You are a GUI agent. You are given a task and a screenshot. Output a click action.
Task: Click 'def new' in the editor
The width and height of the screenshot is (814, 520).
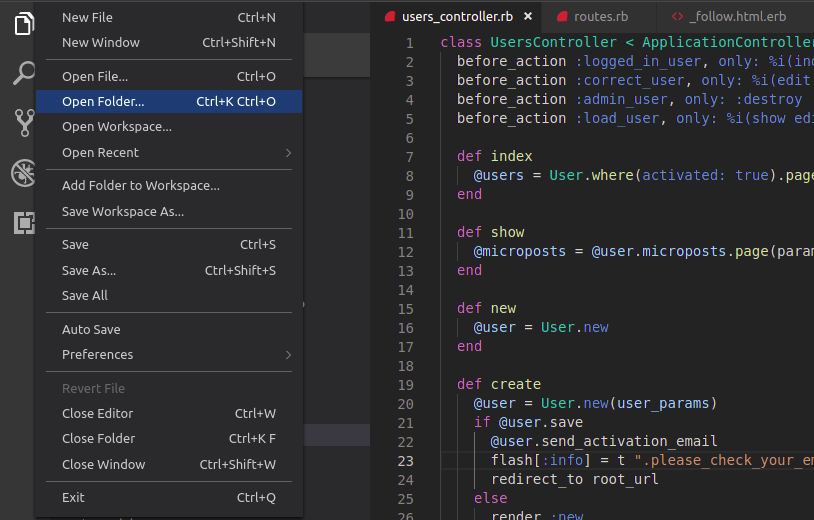point(486,308)
